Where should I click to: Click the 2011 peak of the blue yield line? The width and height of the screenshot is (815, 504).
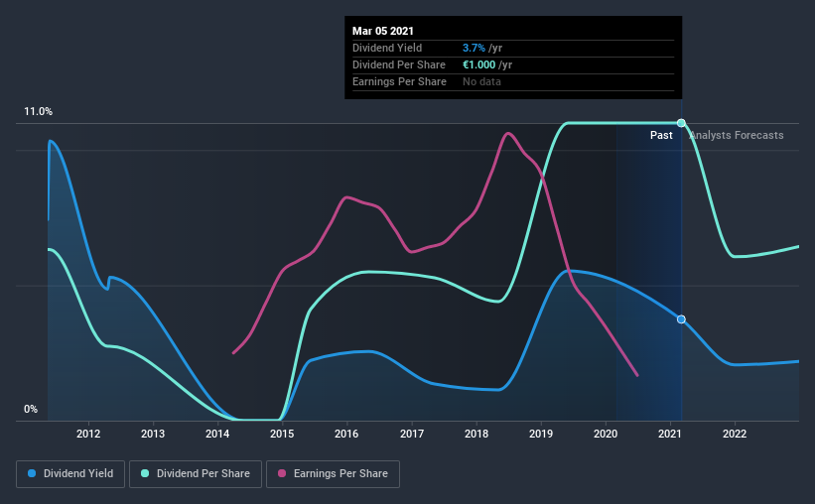50,140
